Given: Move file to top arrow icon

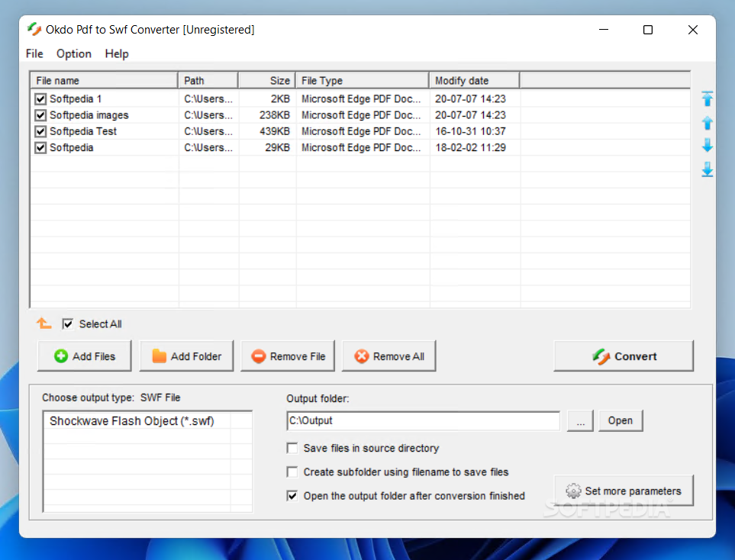Looking at the screenshot, I should [708, 98].
